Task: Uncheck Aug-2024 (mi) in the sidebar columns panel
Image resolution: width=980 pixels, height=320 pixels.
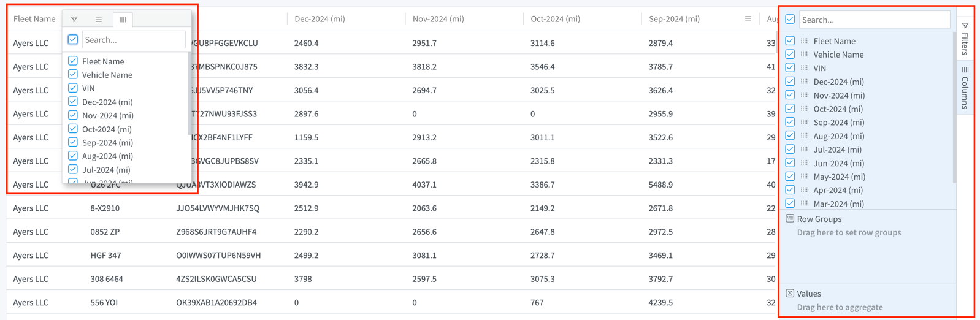Action: pos(790,135)
